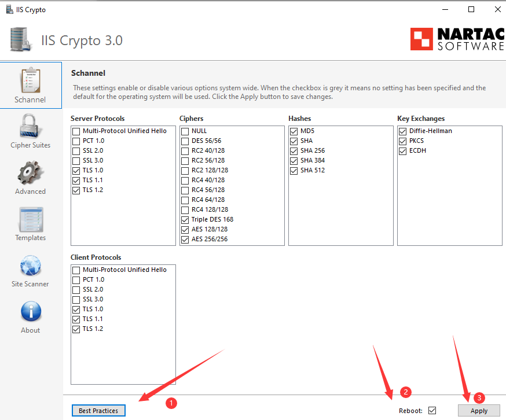Enable Client Protocols Multi-Protocol Unified Hello
This screenshot has height=420, width=506.
pyautogui.click(x=76, y=270)
